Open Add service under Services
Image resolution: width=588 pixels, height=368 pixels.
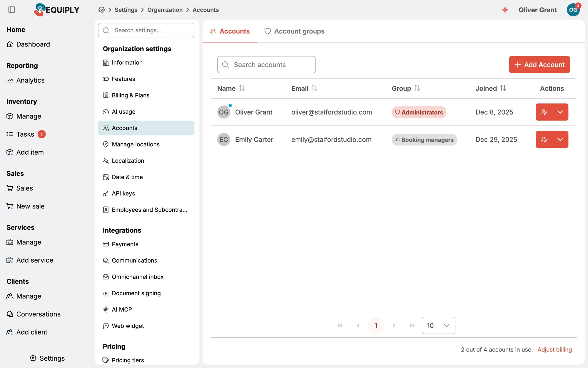click(x=30, y=260)
